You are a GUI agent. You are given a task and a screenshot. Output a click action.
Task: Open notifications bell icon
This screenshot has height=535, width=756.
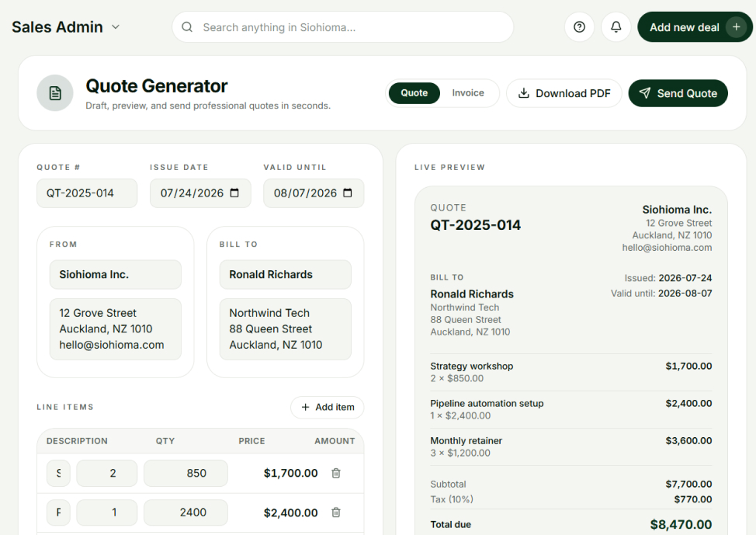point(616,27)
